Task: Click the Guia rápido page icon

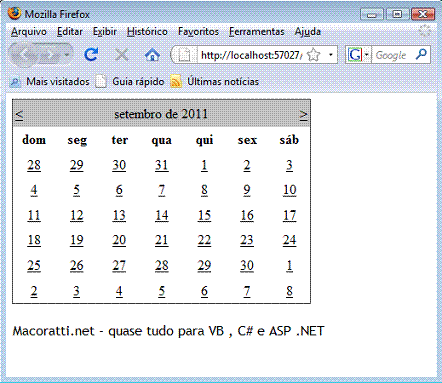Action: coord(101,81)
